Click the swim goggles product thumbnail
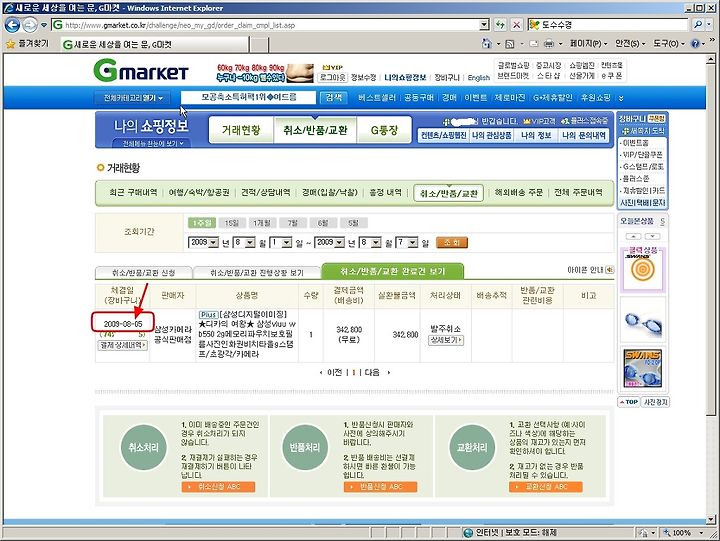Screen dimensions: 720x541 (x=643, y=321)
